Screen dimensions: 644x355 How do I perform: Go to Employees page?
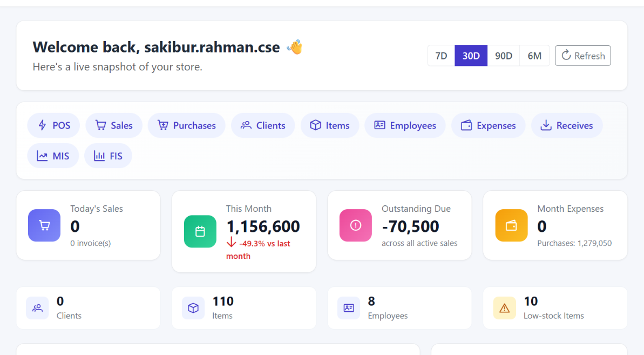coord(405,125)
